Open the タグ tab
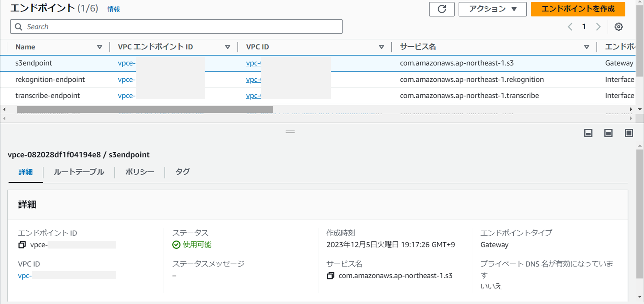Image resolution: width=644 pixels, height=304 pixels. click(182, 172)
